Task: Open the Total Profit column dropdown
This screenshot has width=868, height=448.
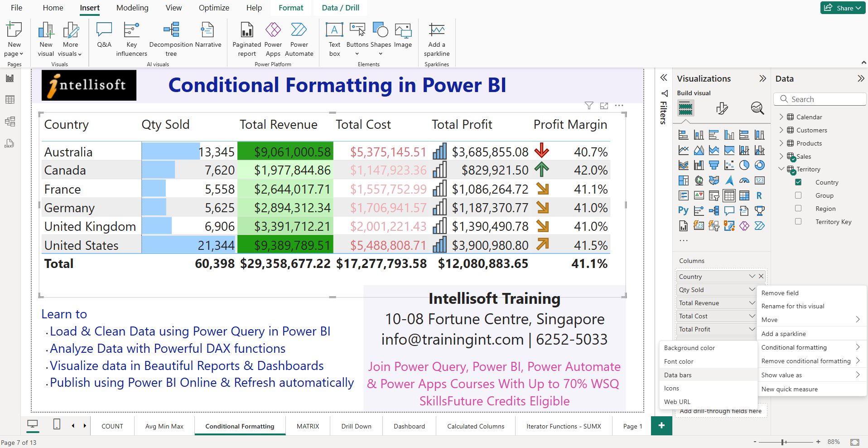Action: (x=752, y=329)
